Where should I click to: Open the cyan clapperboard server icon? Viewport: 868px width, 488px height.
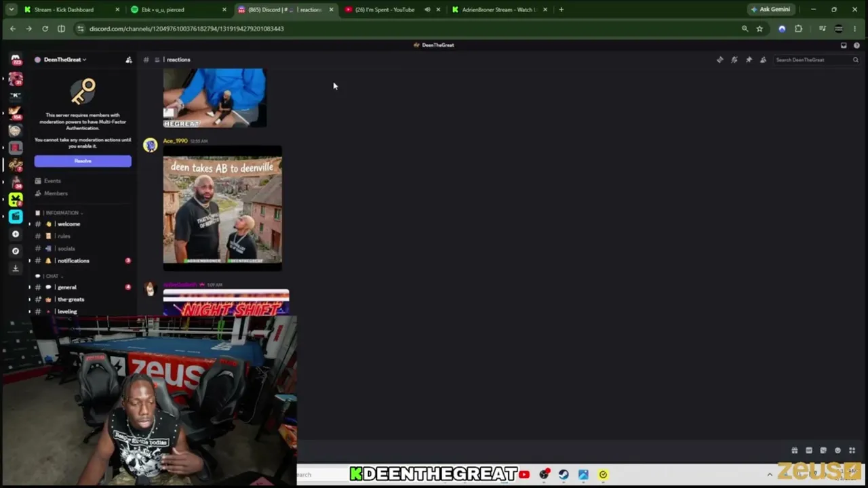[x=16, y=217]
